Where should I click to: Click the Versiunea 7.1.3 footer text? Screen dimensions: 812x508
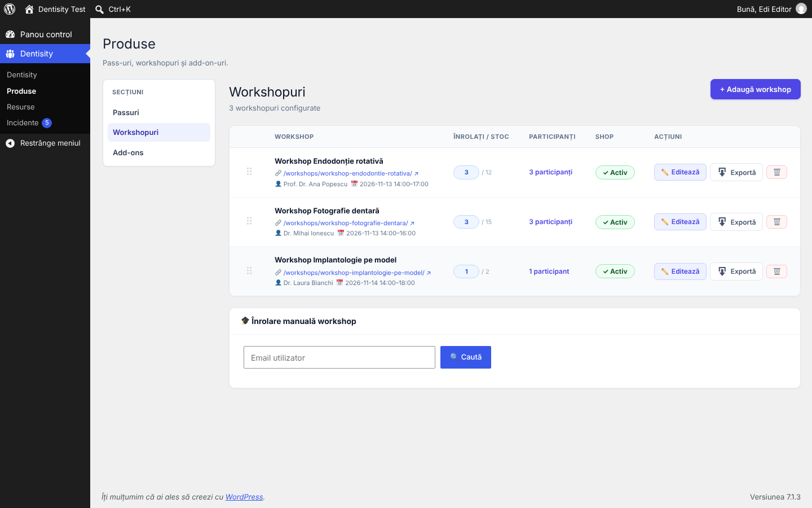pyautogui.click(x=775, y=497)
